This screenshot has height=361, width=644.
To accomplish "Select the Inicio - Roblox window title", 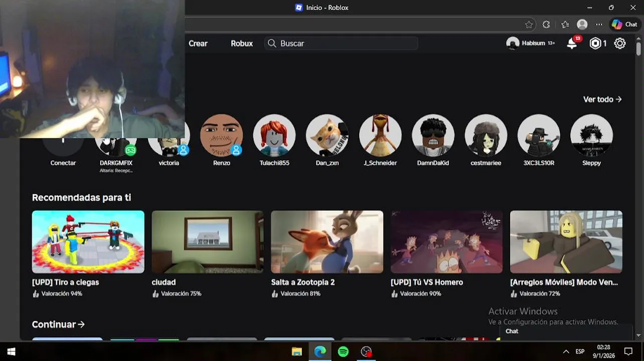I will coord(328,8).
